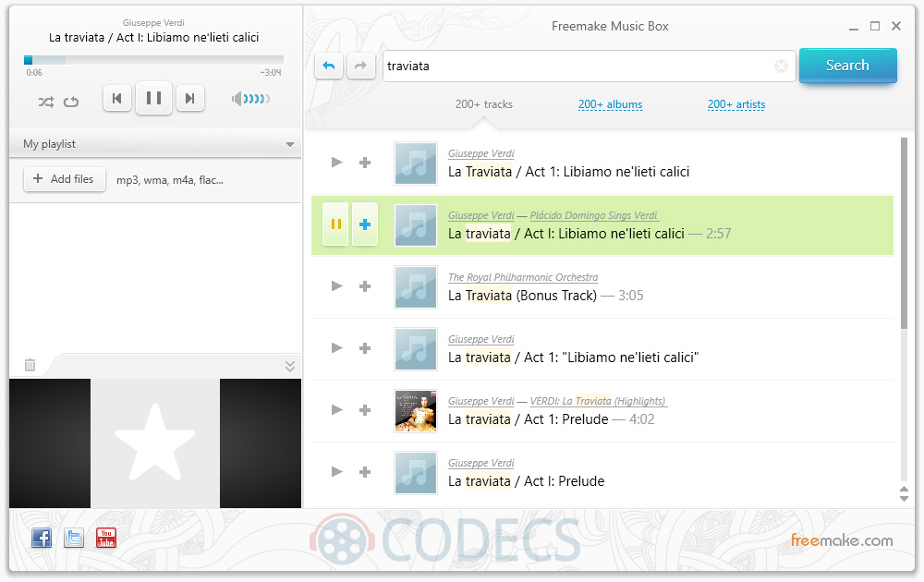Add La Traviata / Act 1: Libiamo to playlist
The image size is (924, 582).
pyautogui.click(x=365, y=163)
